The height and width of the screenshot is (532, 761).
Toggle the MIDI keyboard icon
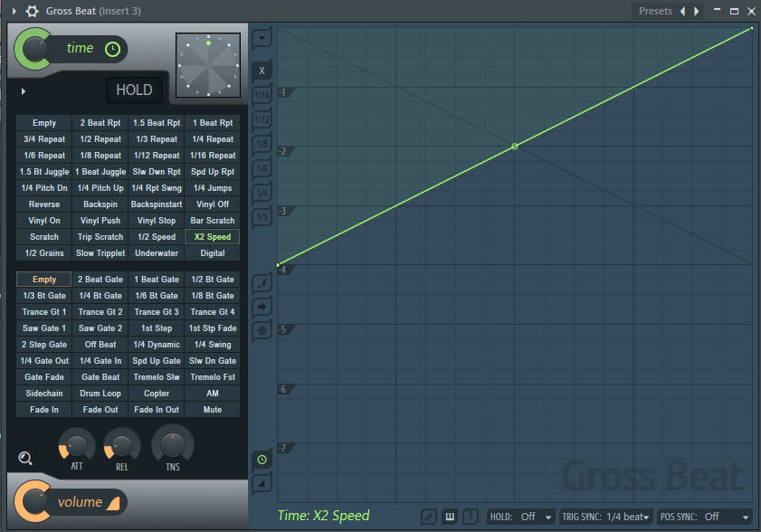tap(450, 517)
